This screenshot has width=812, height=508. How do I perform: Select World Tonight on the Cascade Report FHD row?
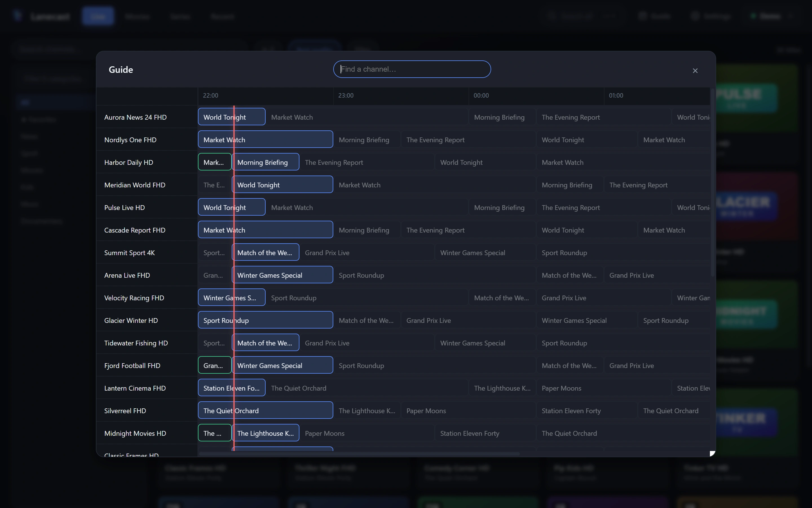[x=587, y=230]
